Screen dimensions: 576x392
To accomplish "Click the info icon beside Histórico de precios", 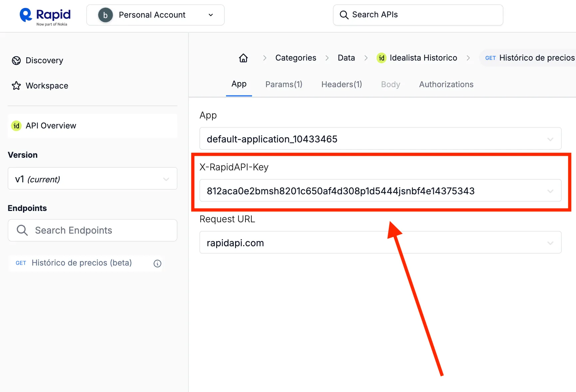I will [157, 264].
